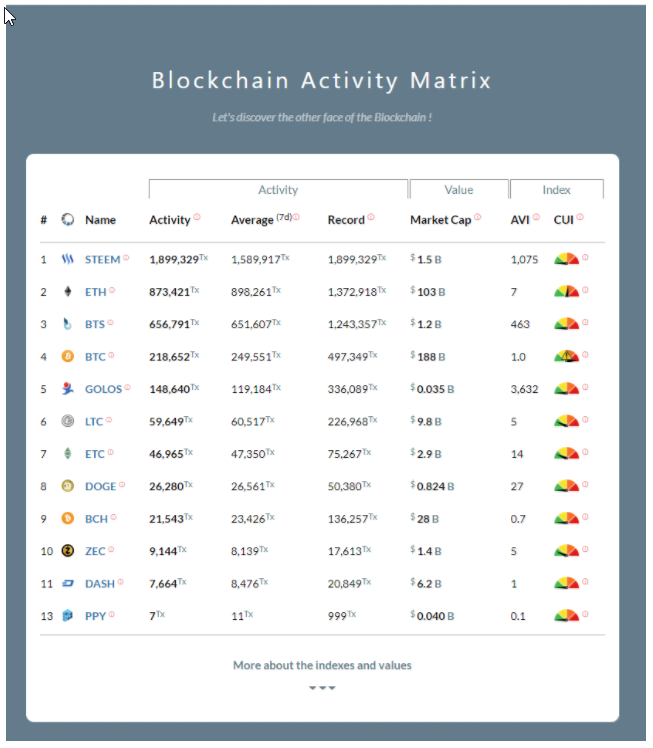Click the BTC orange coin icon
Screen dimensions: 653x748
click(68, 356)
